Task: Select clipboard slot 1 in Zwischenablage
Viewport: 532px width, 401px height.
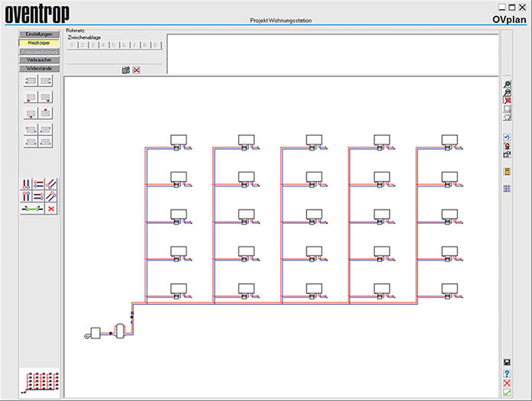Action: pyautogui.click(x=73, y=45)
